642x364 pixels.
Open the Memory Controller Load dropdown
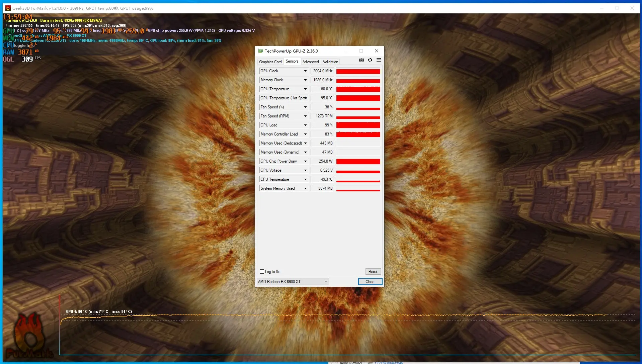click(305, 134)
